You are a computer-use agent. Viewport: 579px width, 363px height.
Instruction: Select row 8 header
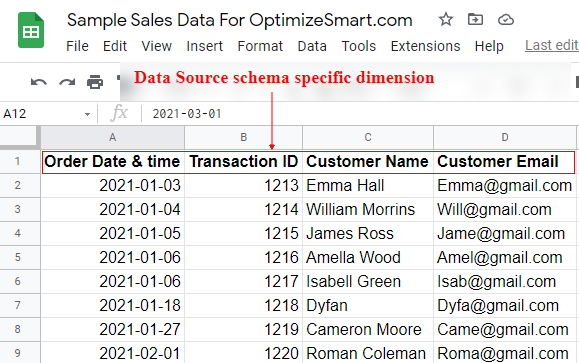coord(20,329)
